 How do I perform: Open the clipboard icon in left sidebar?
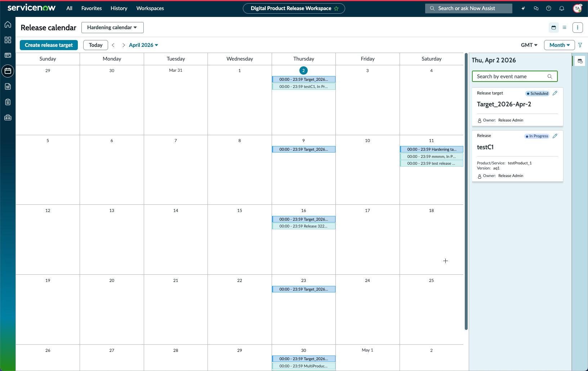[8, 102]
